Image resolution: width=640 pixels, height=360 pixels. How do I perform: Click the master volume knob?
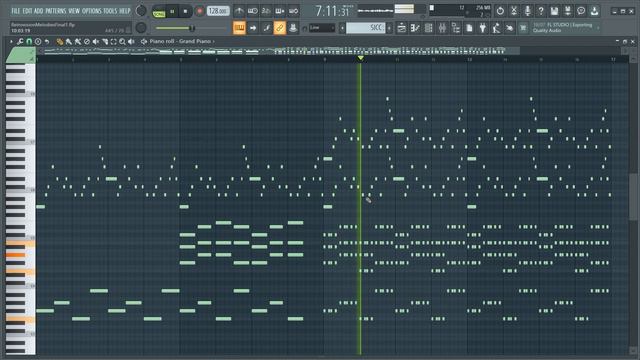click(141, 11)
